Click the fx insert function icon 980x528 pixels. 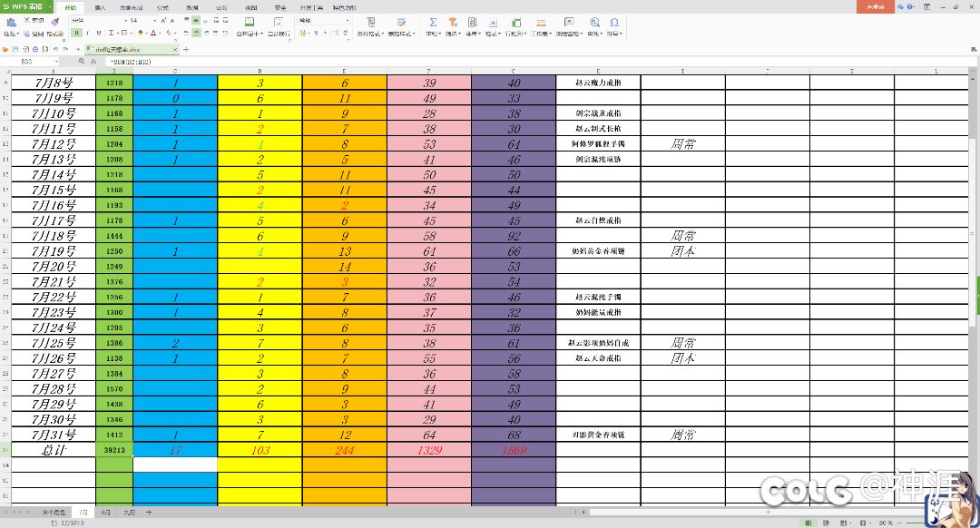tap(93, 61)
